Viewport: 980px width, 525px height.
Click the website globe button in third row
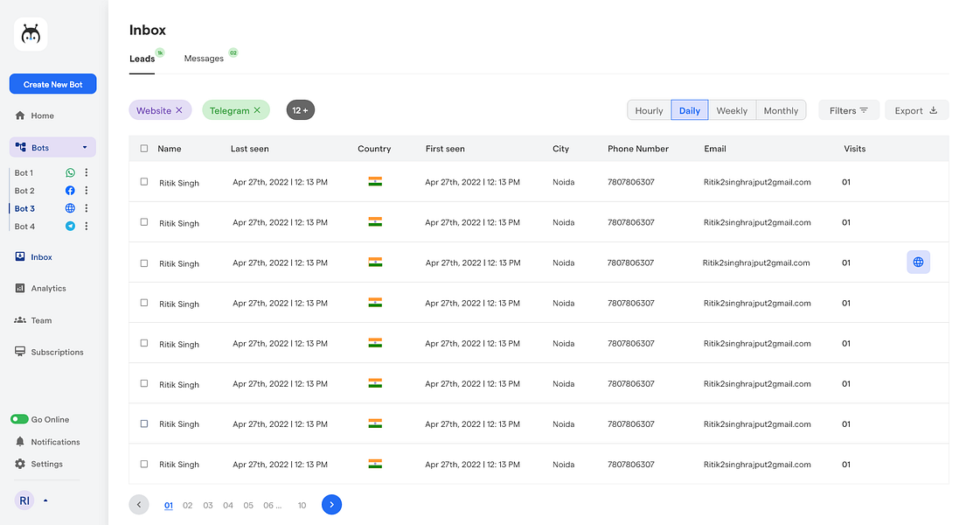tap(918, 262)
